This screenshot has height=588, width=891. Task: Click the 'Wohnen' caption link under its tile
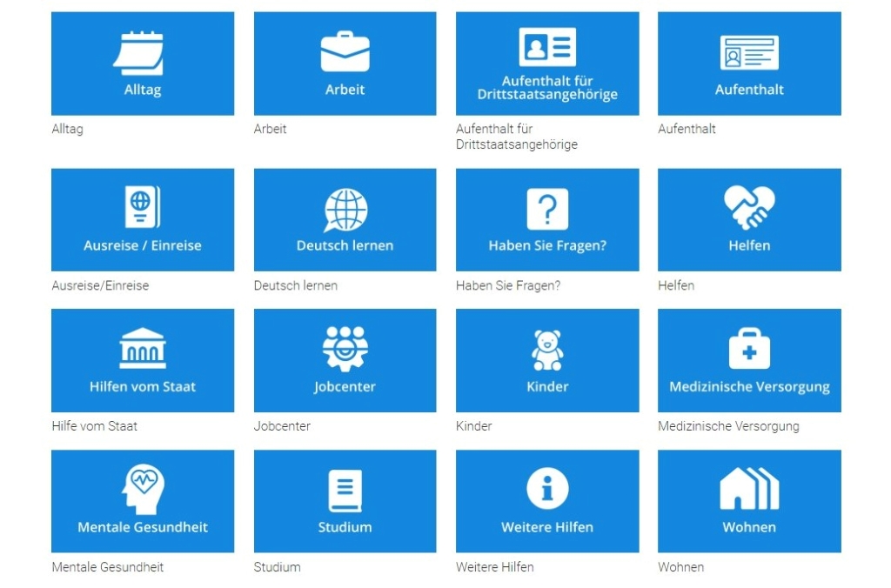click(x=681, y=567)
